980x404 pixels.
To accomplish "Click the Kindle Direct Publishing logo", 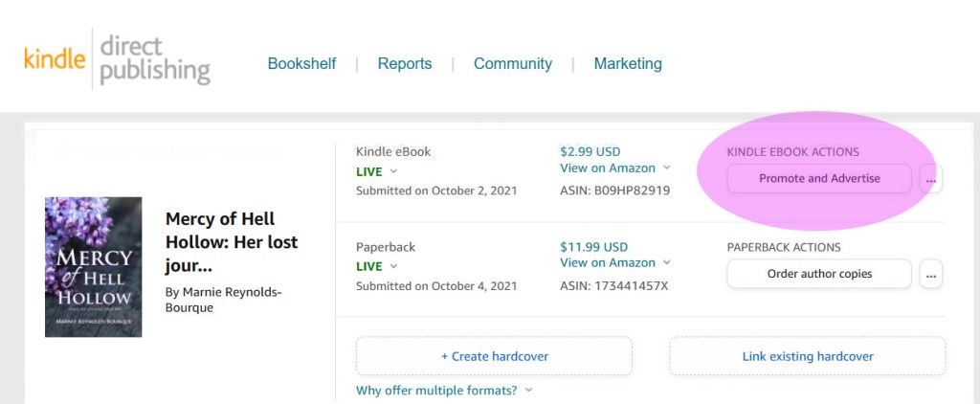I will [117, 58].
